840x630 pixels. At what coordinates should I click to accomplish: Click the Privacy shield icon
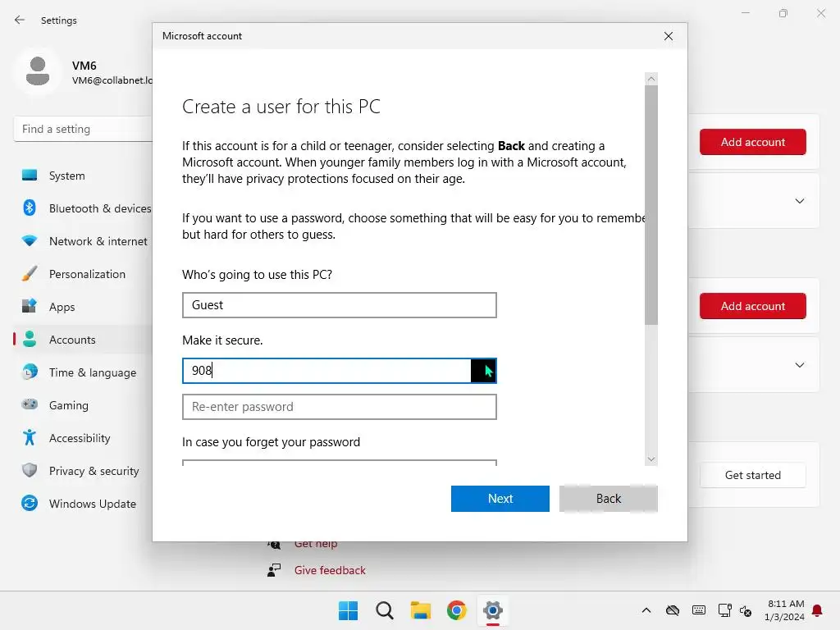[x=30, y=470]
